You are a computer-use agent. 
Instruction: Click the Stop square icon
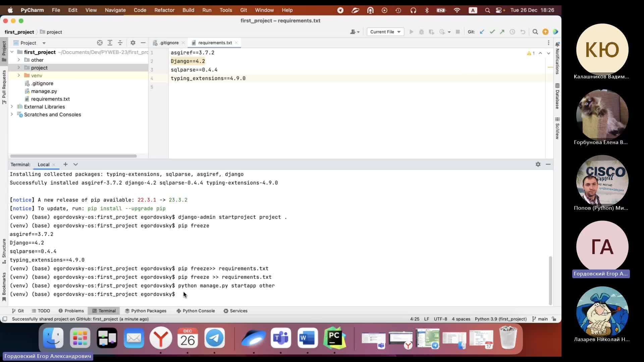pyautogui.click(x=458, y=32)
